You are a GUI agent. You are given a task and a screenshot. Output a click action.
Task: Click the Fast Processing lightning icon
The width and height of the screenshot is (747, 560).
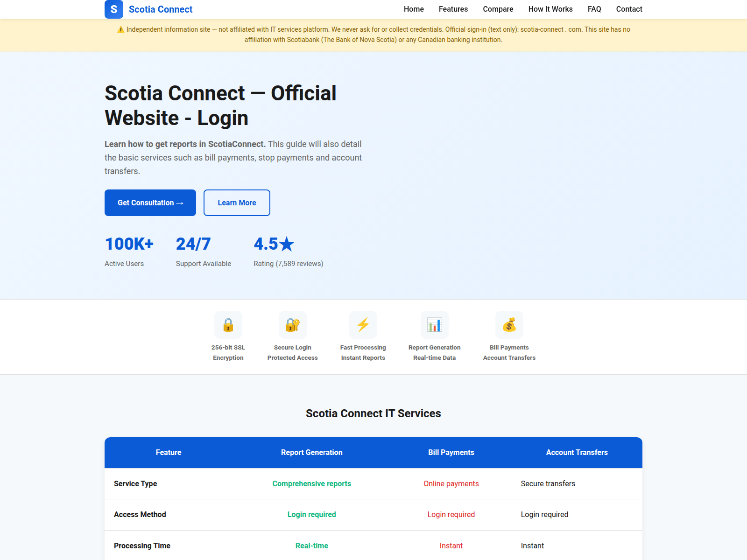[x=363, y=325]
